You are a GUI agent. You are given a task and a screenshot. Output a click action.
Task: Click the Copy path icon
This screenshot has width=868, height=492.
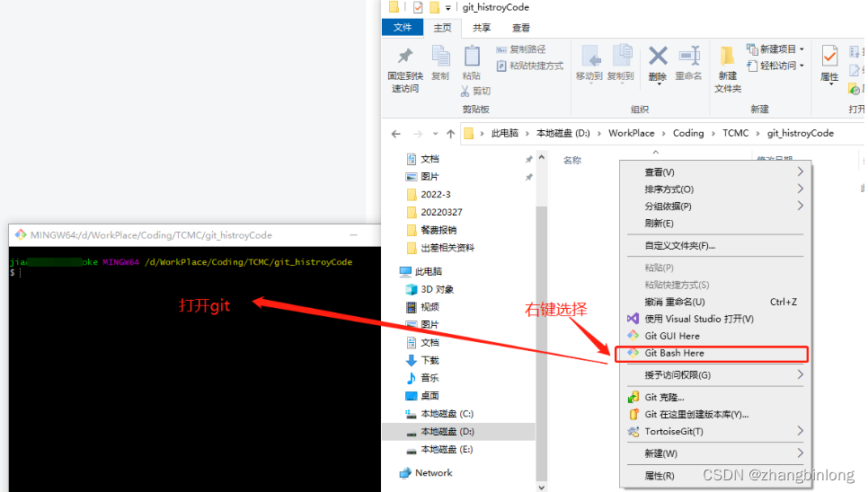(x=501, y=49)
